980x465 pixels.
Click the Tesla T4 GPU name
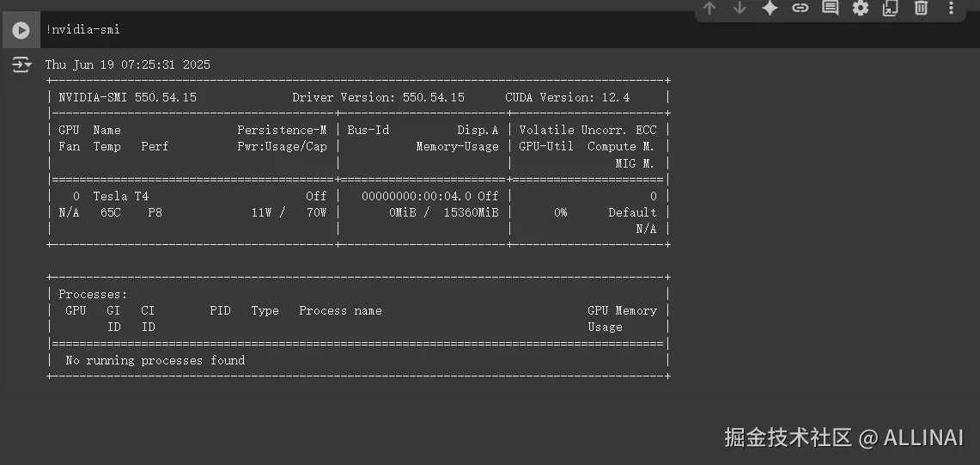point(120,196)
